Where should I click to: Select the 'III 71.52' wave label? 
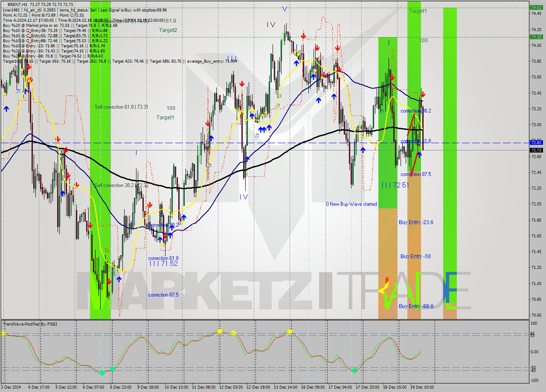coord(163,264)
